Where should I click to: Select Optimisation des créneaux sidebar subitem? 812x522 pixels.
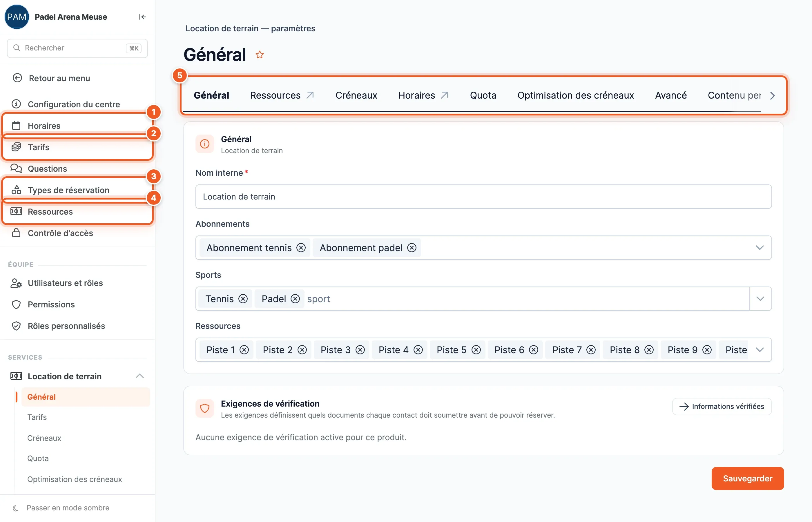pos(75,479)
